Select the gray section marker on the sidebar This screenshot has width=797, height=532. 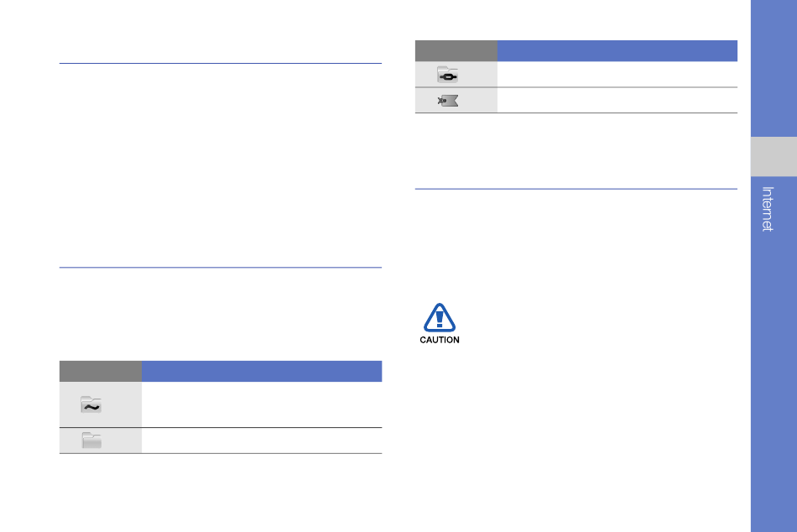point(774,157)
